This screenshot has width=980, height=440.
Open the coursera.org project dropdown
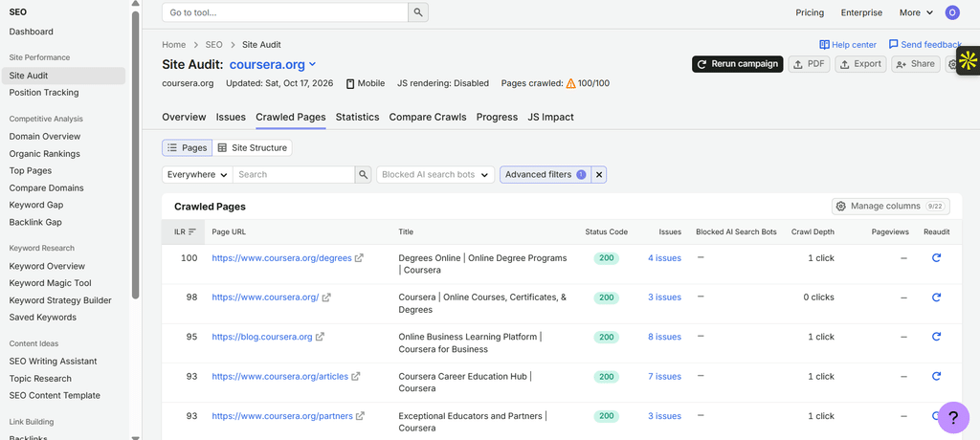click(x=273, y=64)
